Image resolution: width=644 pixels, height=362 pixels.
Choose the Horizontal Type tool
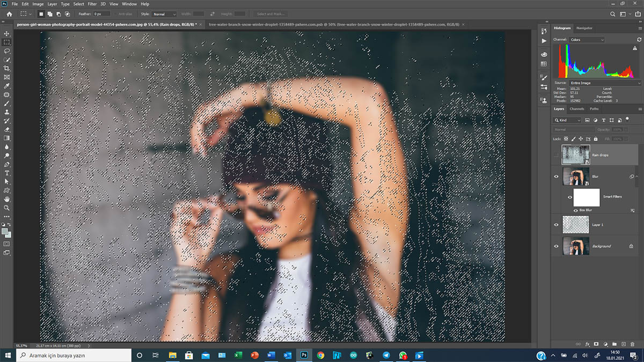pyautogui.click(x=7, y=173)
